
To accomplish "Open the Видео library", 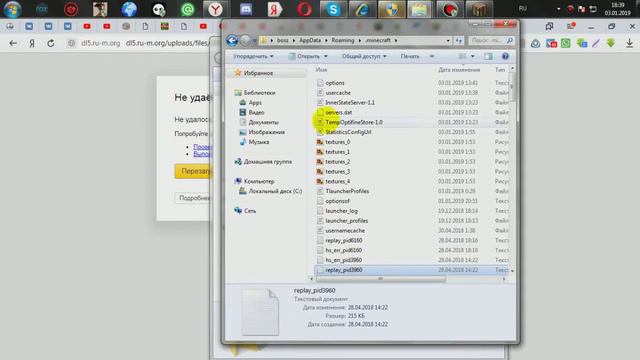I will (x=256, y=112).
